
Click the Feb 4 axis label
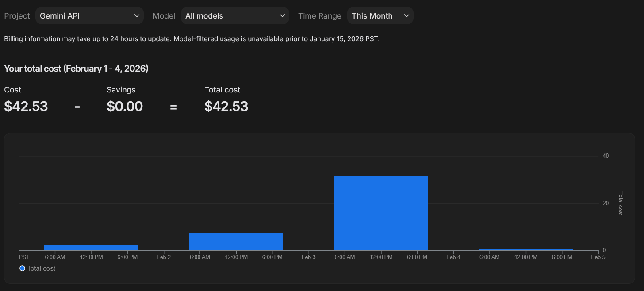click(453, 257)
